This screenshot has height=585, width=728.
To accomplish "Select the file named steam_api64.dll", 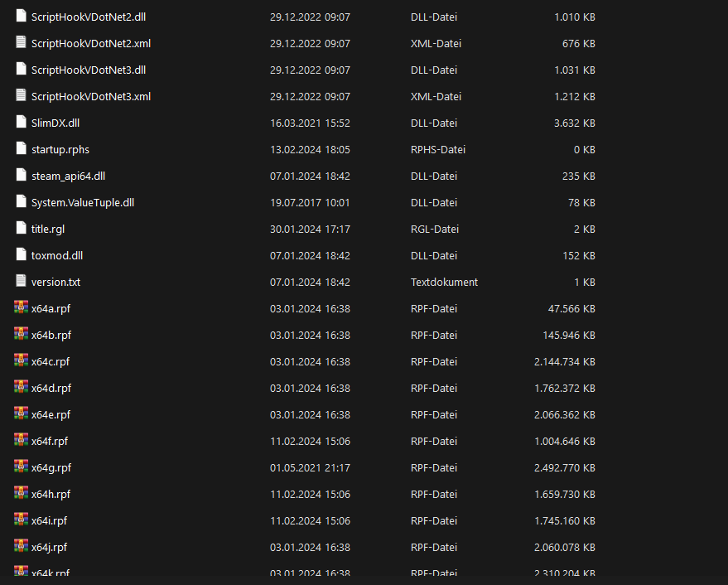I will [68, 176].
